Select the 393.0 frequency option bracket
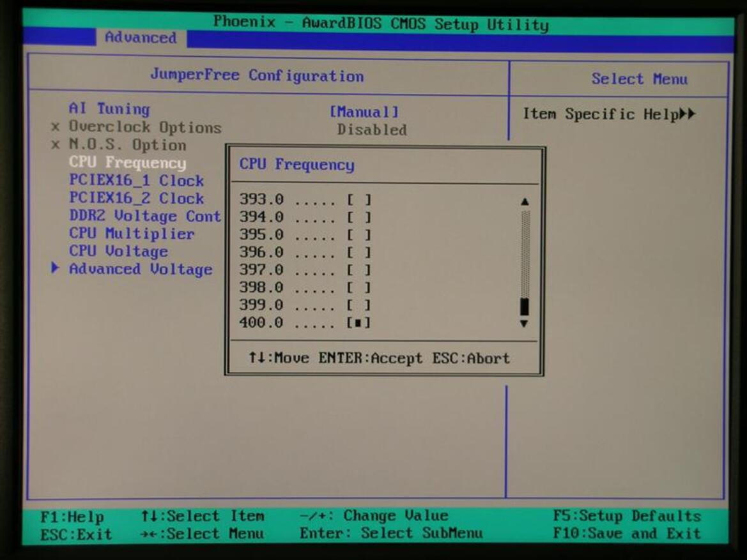 pyautogui.click(x=358, y=199)
